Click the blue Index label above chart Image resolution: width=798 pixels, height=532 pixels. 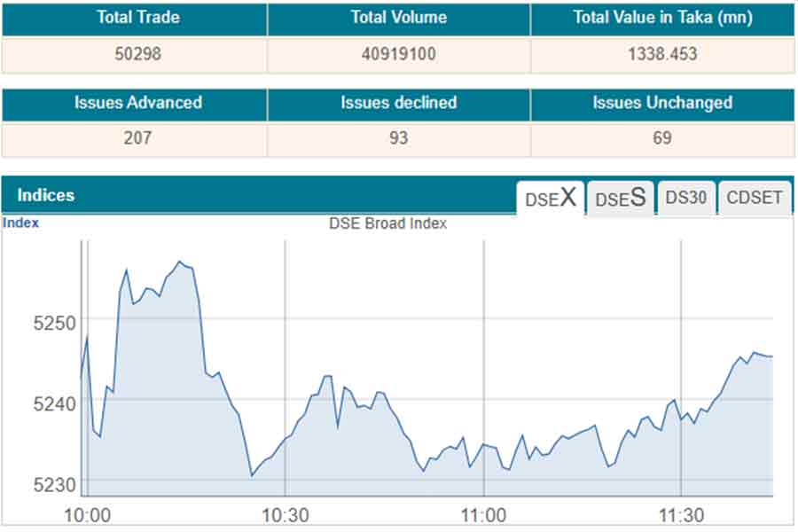(20, 223)
